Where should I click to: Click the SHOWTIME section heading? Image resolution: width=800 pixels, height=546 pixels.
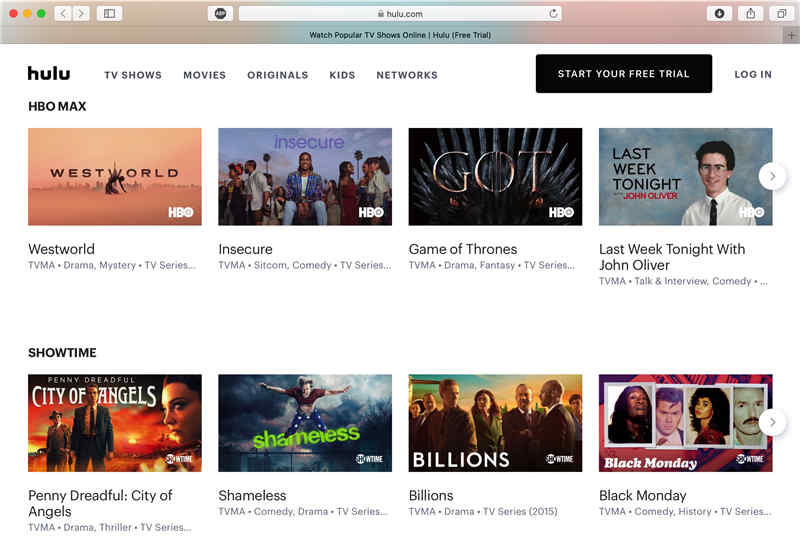[x=62, y=353]
